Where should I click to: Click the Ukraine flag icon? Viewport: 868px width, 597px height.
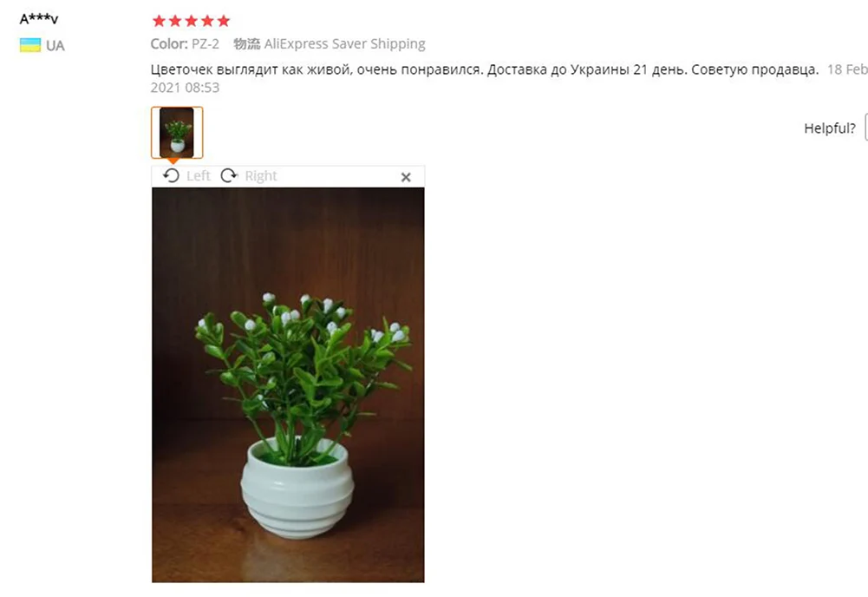coord(29,45)
